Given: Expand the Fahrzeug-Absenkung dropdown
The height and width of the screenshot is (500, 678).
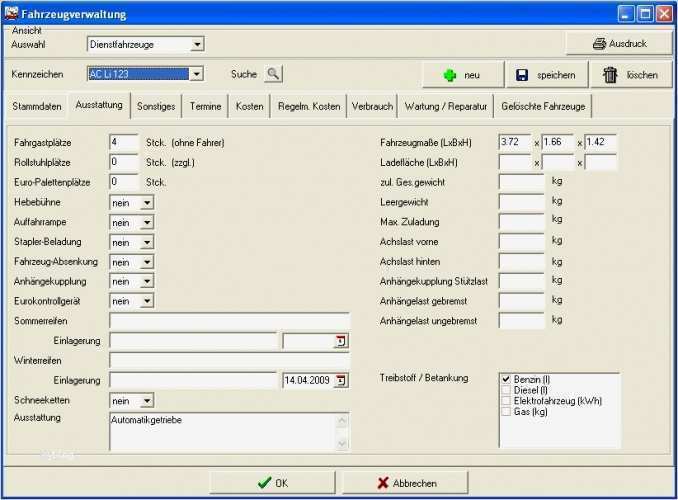Looking at the screenshot, I should click(147, 262).
